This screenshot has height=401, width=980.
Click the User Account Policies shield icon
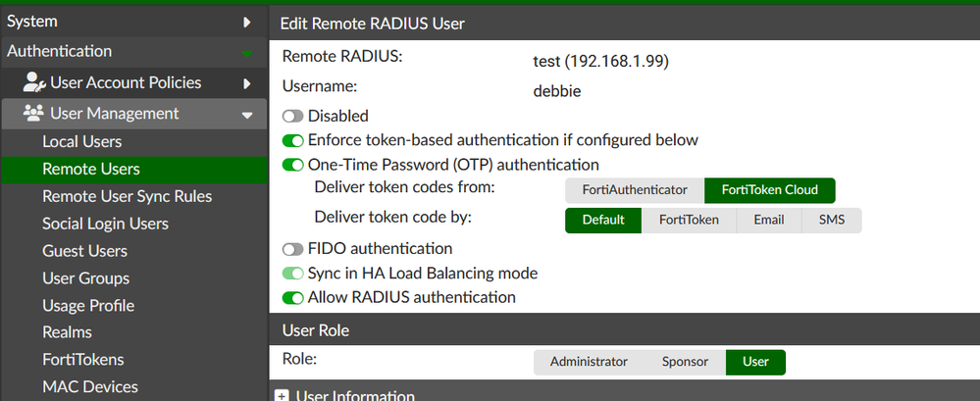tap(34, 83)
